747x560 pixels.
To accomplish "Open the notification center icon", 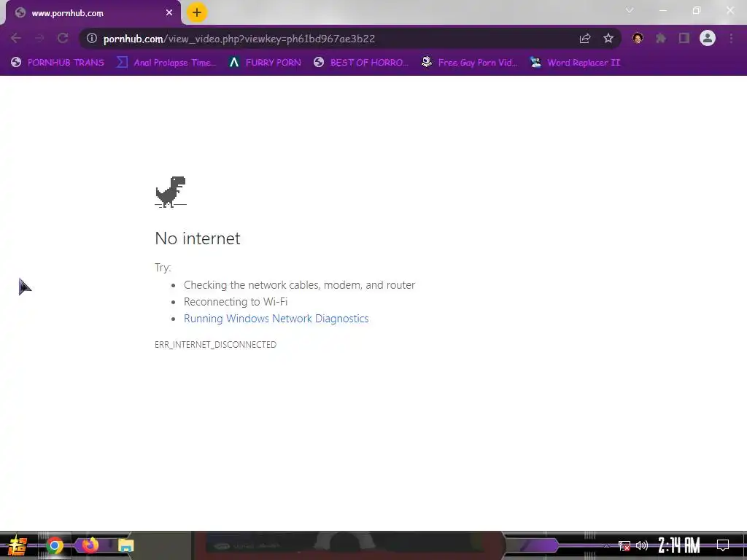I will pos(723,545).
